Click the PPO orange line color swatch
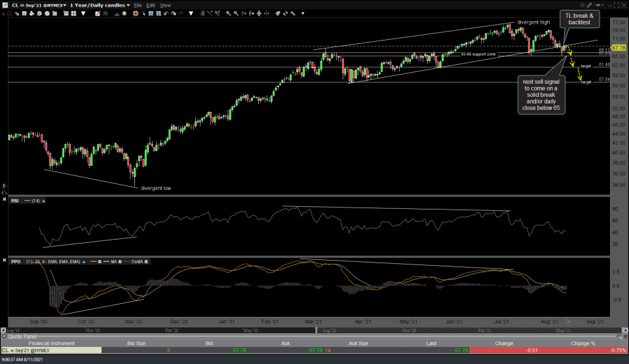Image resolution: width=629 pixels, height=364 pixels. point(94,262)
